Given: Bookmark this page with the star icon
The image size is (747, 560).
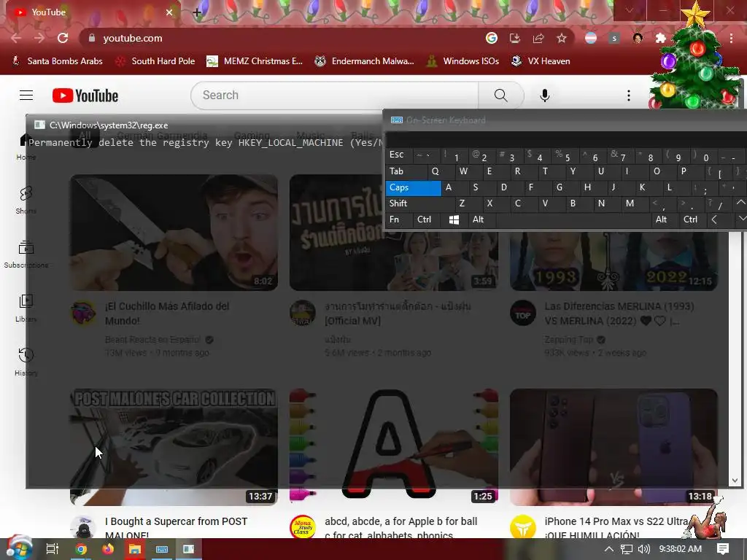Looking at the screenshot, I should [x=562, y=38].
